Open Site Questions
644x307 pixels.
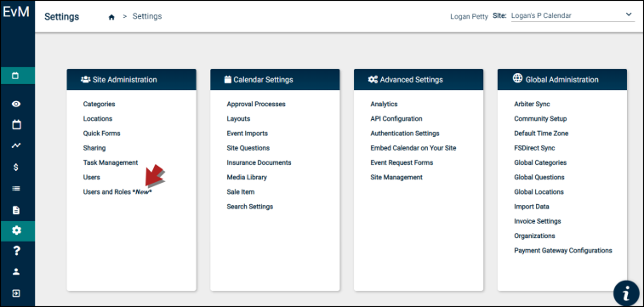coord(248,148)
